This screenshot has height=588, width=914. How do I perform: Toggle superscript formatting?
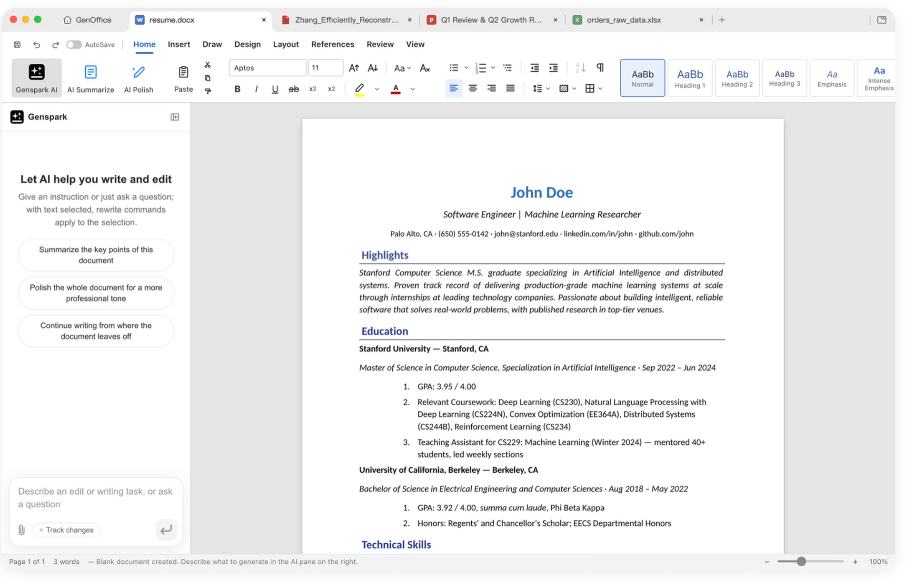point(331,89)
